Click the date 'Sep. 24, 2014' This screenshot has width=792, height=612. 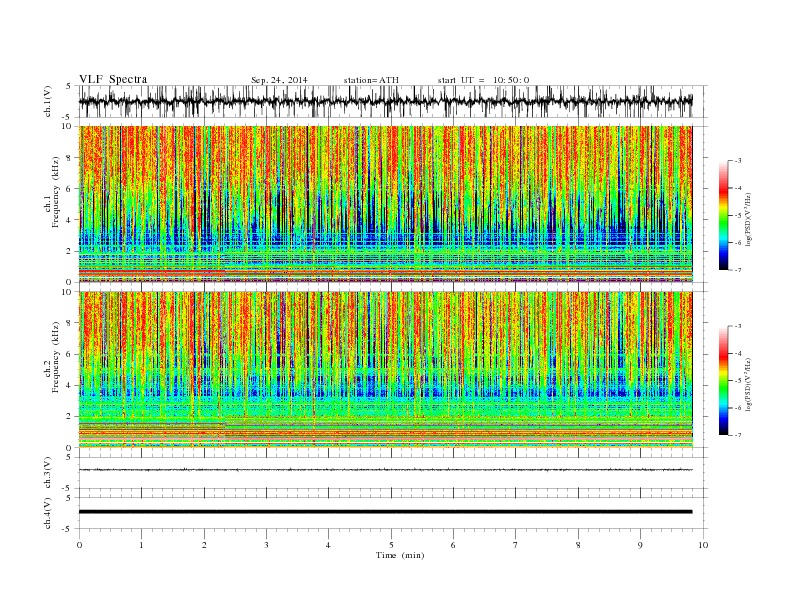pos(279,80)
